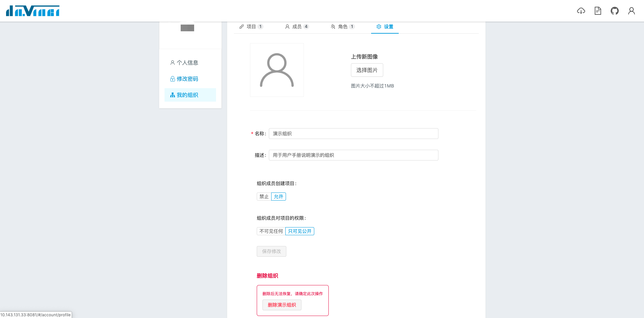
Task: Click the Davinci logo in header
Action: pos(33,11)
